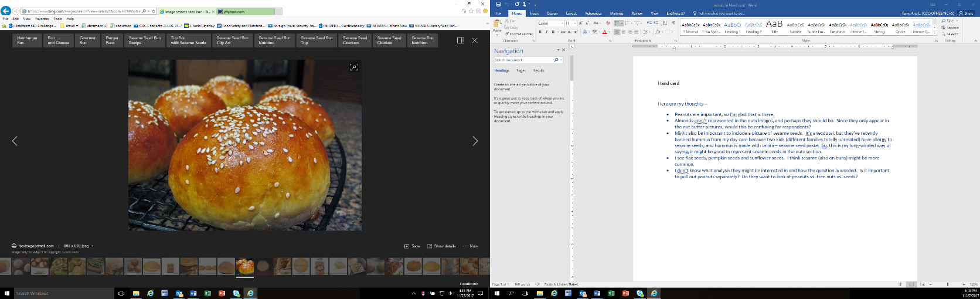This screenshot has width=980, height=299.
Task: Toggle Bullets list button in Word
Action: click(x=617, y=23)
